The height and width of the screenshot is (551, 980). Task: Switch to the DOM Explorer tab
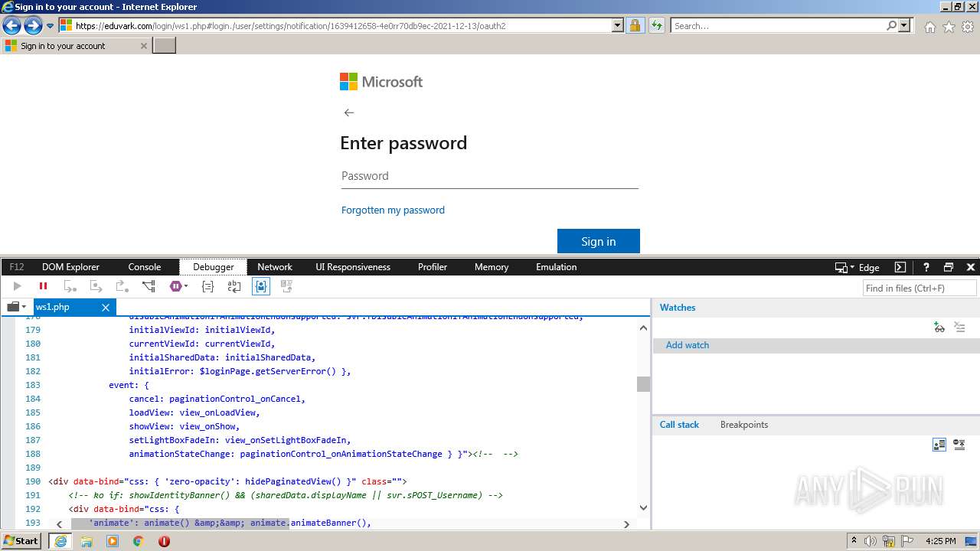(x=70, y=267)
